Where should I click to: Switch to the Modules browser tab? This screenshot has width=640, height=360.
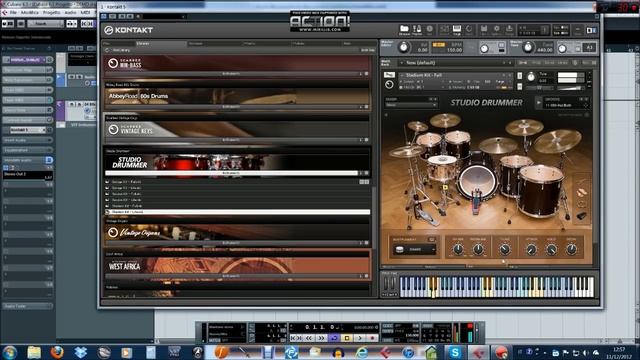tap(315, 43)
